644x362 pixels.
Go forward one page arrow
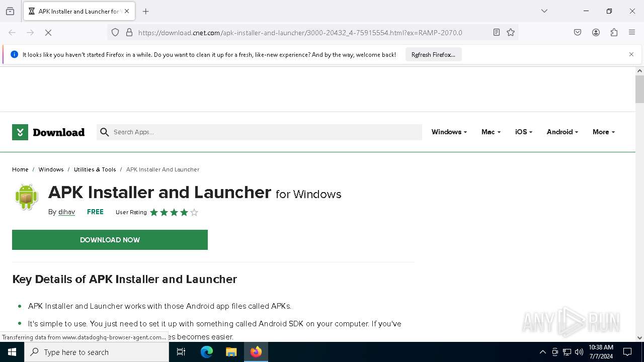pos(30,33)
